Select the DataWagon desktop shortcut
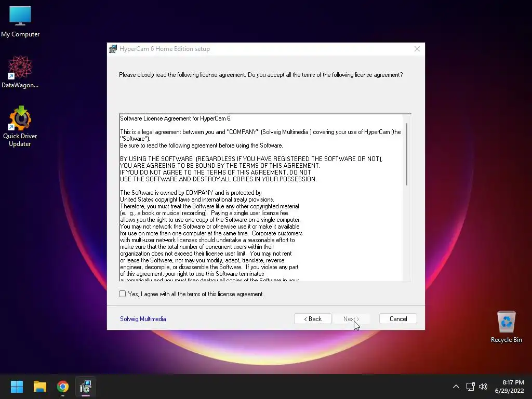532x399 pixels. [20, 72]
